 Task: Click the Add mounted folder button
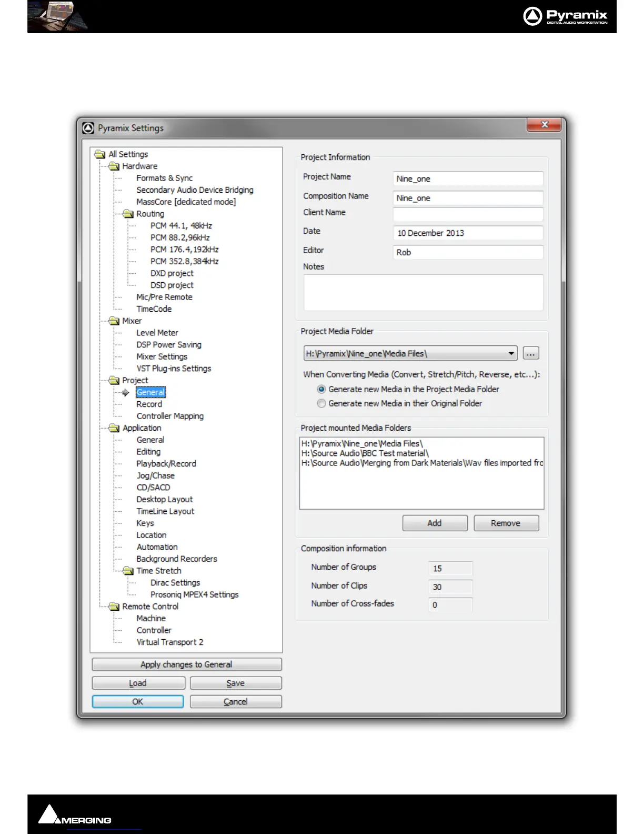pyautogui.click(x=435, y=523)
